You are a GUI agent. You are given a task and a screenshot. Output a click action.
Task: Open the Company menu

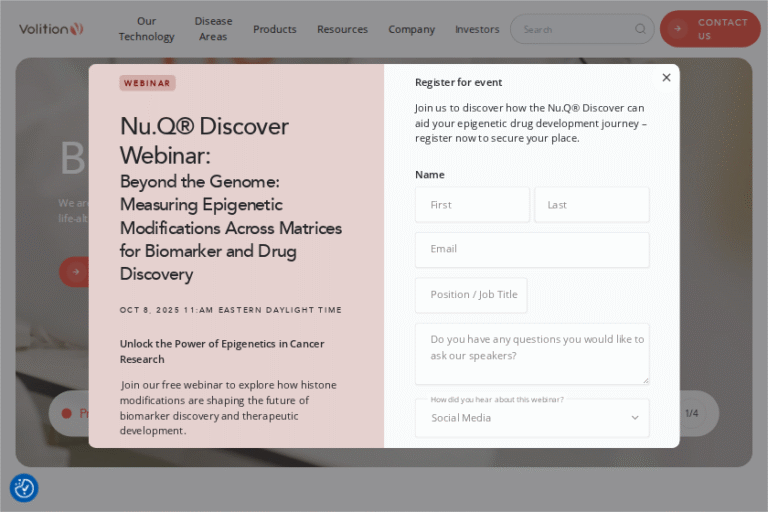click(x=411, y=29)
